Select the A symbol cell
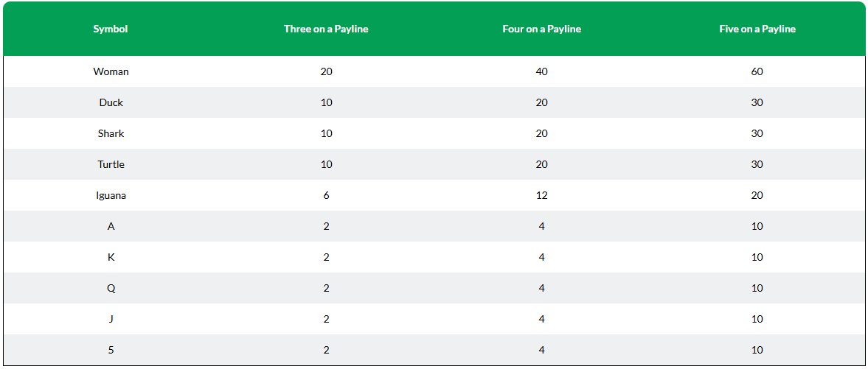This screenshot has height=369, width=868. [111, 226]
